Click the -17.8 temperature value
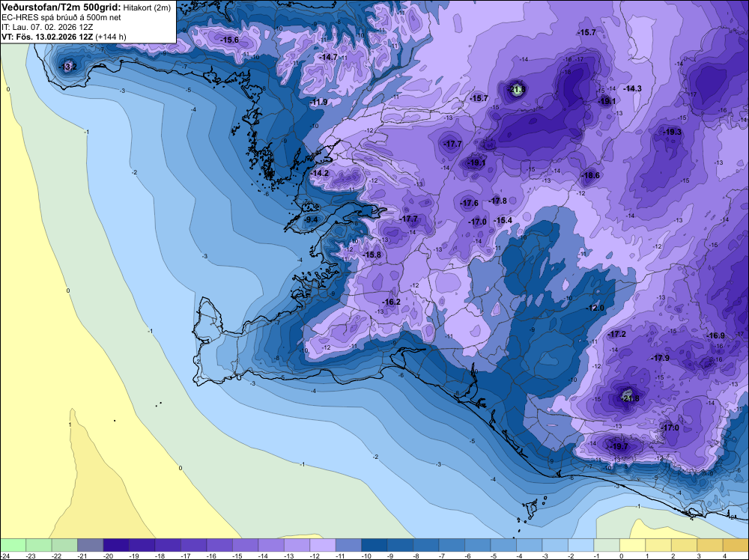 click(x=498, y=201)
